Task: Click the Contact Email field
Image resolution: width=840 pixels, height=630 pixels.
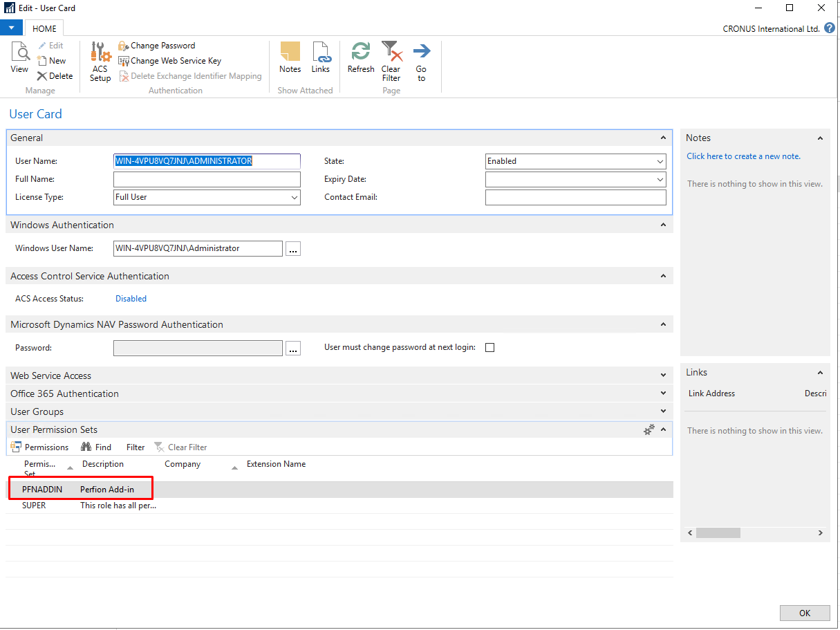Action: (576, 197)
